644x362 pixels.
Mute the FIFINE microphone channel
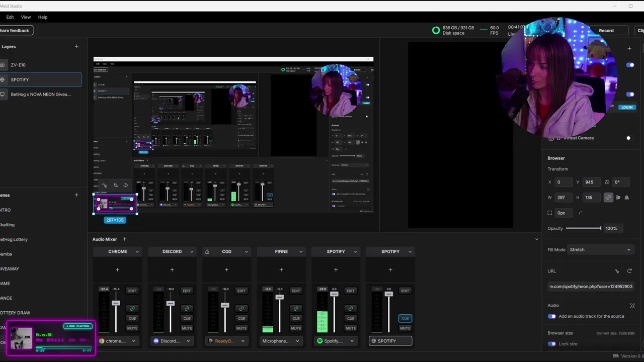(296, 328)
